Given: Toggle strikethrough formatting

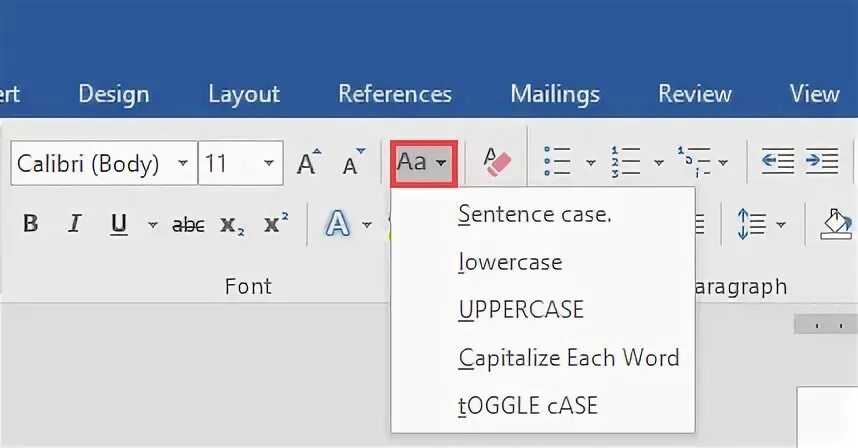Looking at the screenshot, I should (188, 224).
